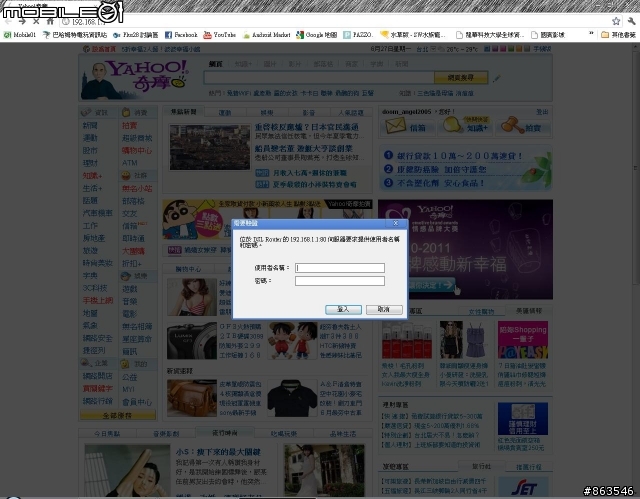Select the 人氣話題 news tab
This screenshot has height=499, width=640.
click(351, 113)
